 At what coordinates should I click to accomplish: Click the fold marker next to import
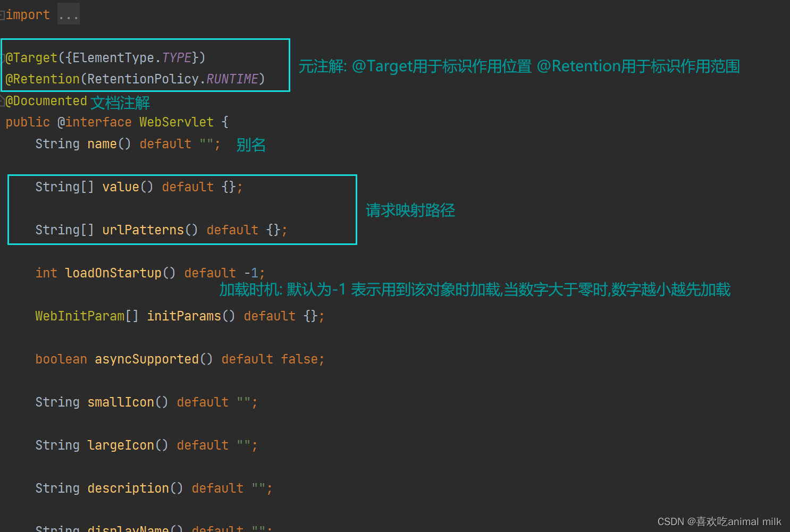click(x=2, y=14)
